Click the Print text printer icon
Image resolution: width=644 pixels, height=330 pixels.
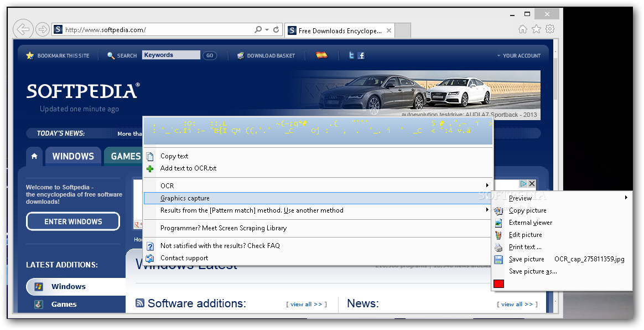click(498, 248)
